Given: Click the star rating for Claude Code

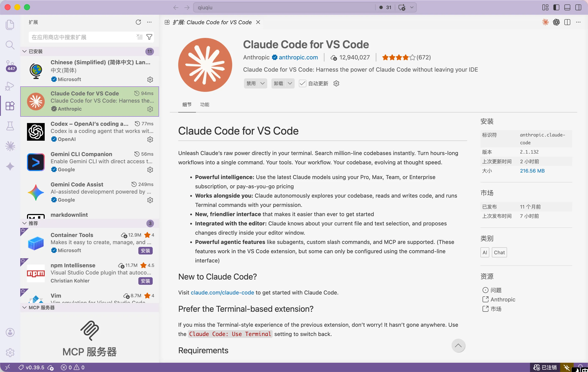Looking at the screenshot, I should coord(406,57).
